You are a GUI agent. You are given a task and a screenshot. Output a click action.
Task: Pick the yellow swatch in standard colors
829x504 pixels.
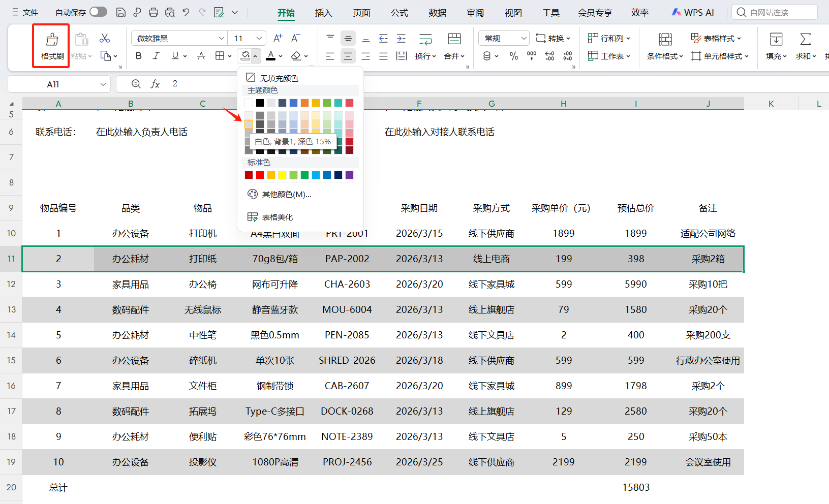pos(282,175)
